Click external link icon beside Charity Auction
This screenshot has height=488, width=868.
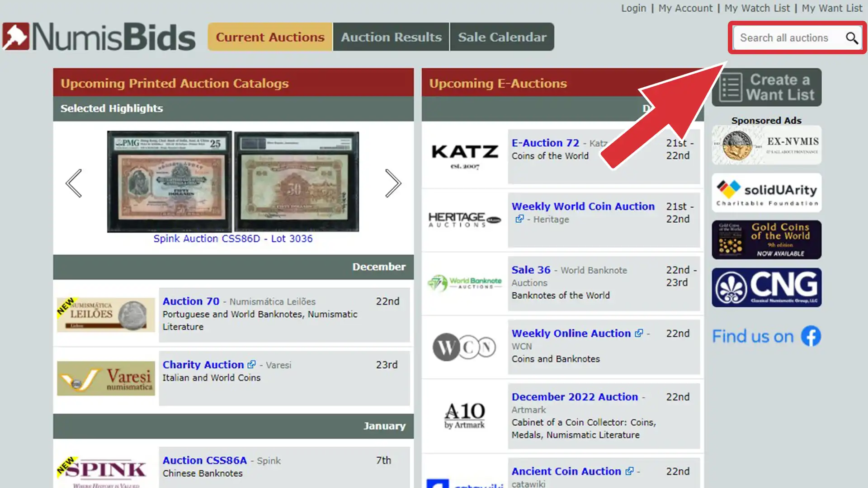coord(252,364)
